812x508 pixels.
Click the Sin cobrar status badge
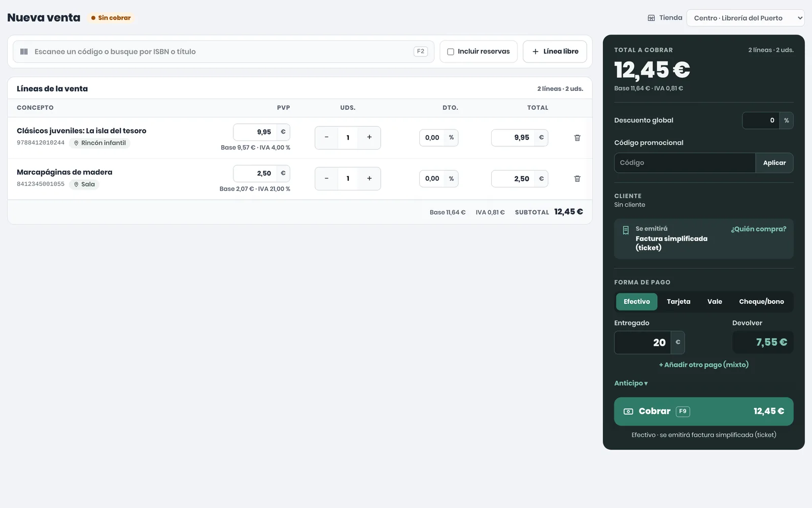pos(111,18)
